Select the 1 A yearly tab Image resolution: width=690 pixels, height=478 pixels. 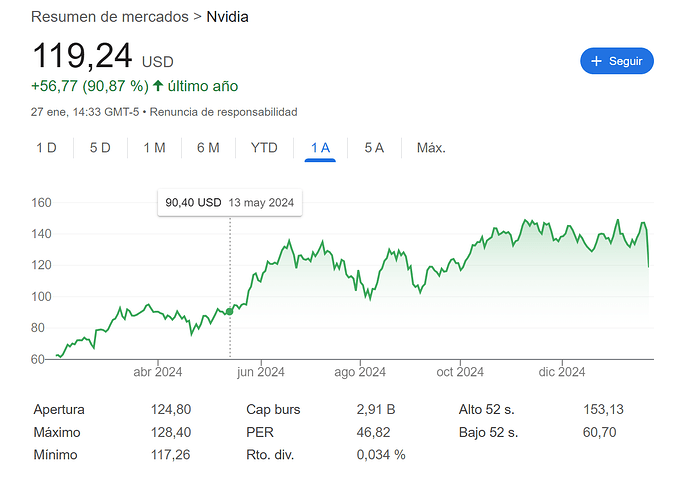coord(320,148)
